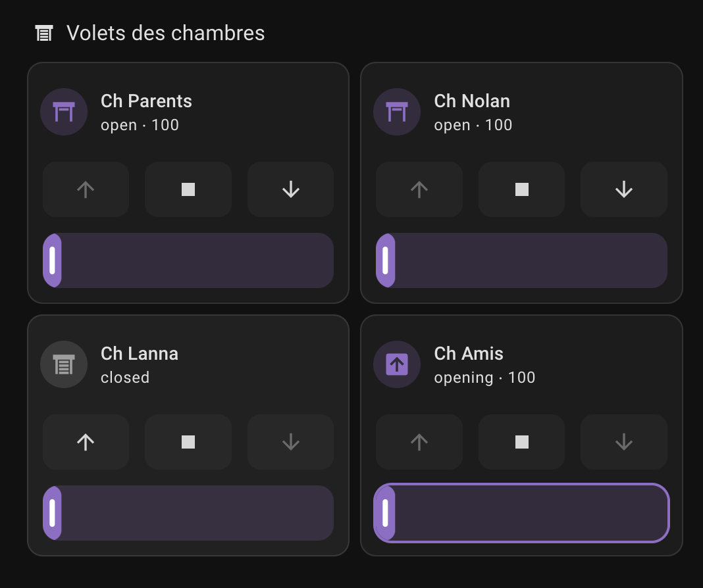Click the Ch Amis opening arrow icon
Viewport: 703px width, 588px height.
397,364
